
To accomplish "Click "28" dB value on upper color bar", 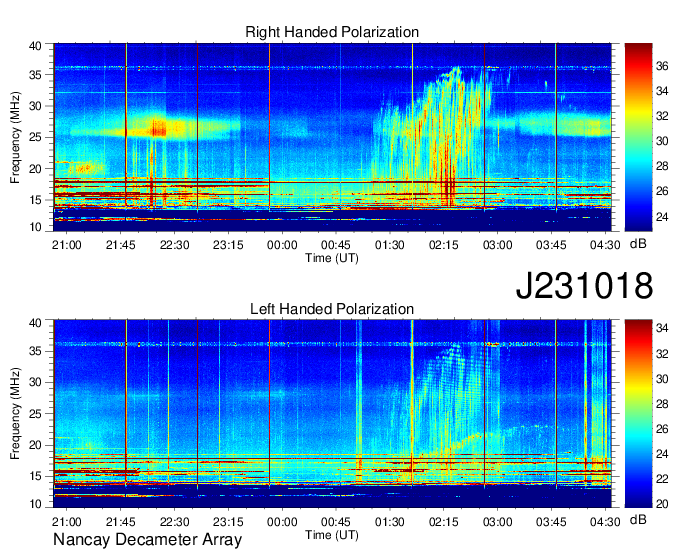I will tap(662, 167).
